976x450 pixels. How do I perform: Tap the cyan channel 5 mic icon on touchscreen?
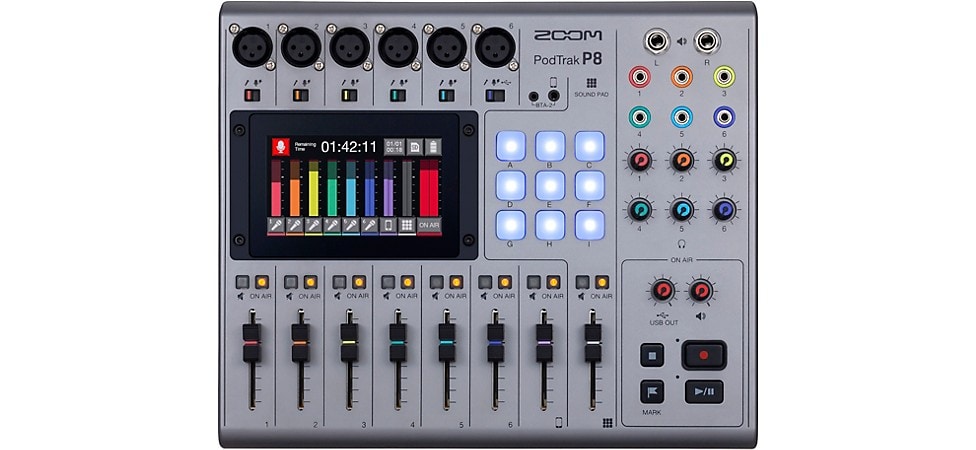coord(350,225)
